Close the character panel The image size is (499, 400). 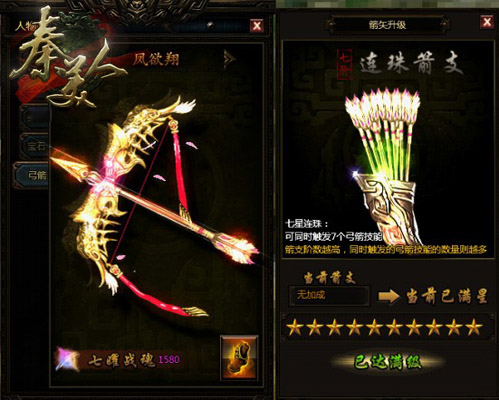257,26
